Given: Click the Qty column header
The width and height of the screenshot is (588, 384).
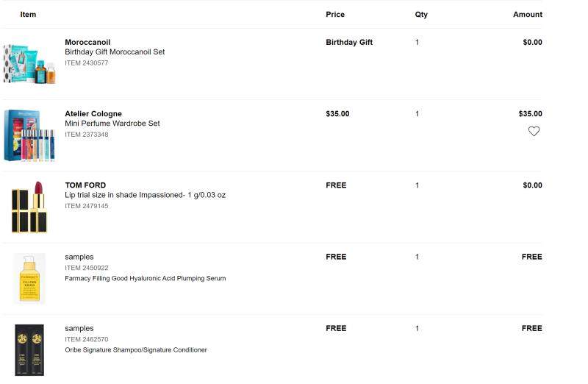Looking at the screenshot, I should [x=421, y=15].
